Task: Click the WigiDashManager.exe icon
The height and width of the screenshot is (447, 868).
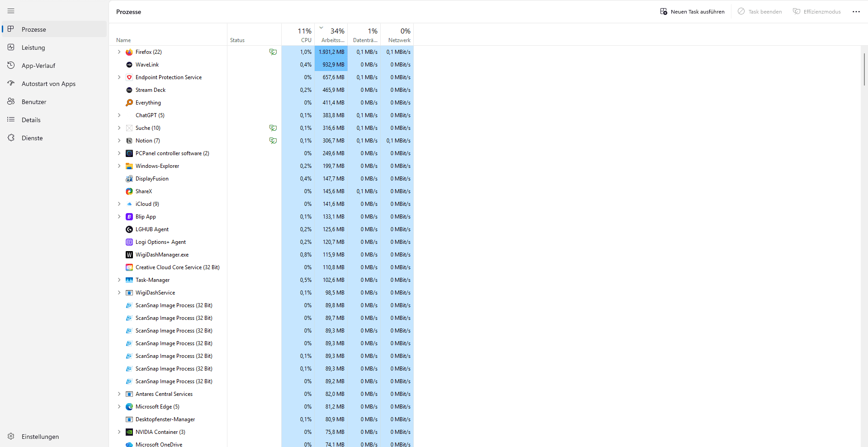Action: point(129,255)
